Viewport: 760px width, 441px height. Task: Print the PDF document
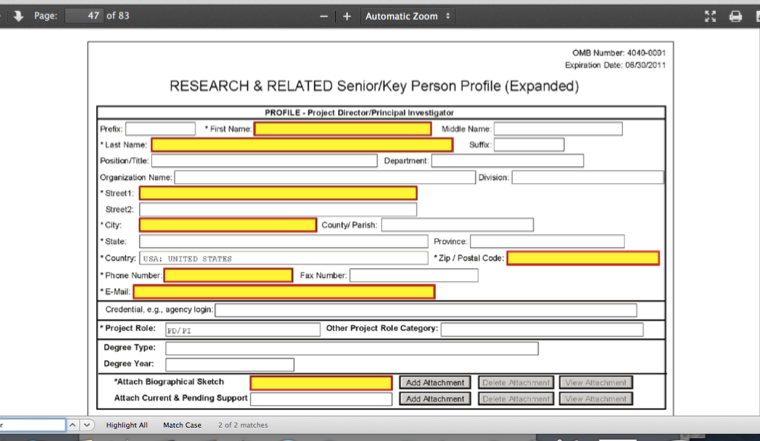[x=736, y=17]
